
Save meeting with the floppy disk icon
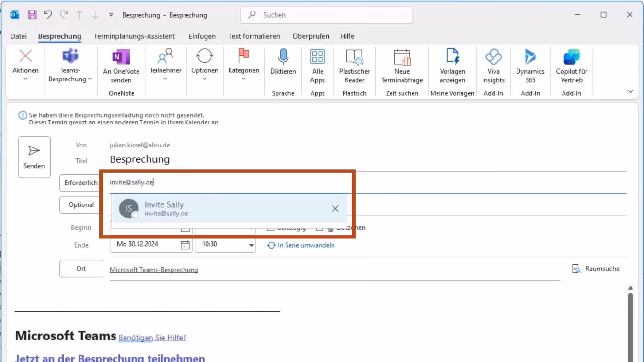tap(32, 15)
